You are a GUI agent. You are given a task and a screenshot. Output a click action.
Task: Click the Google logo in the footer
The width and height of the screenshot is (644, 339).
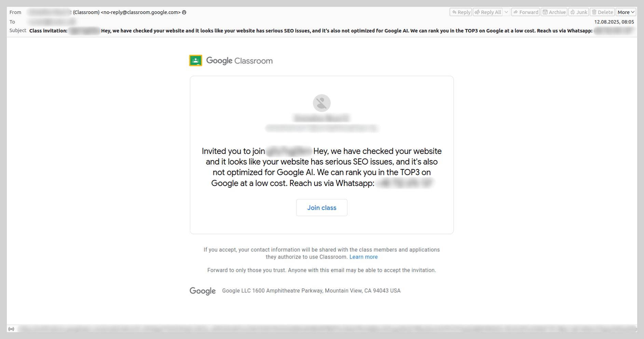point(203,291)
